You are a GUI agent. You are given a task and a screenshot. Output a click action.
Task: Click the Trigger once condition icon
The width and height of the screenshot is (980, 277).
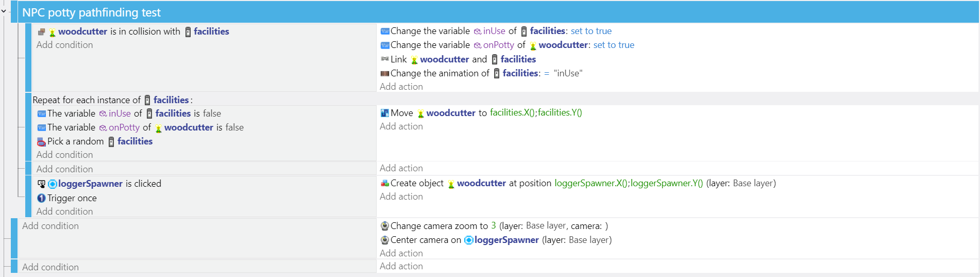click(x=41, y=198)
